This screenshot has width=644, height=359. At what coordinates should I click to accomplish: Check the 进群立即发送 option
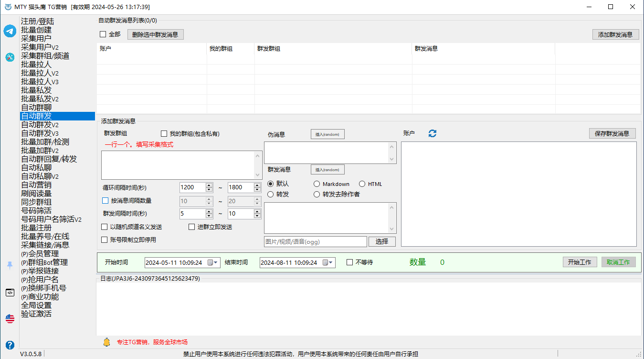point(192,227)
